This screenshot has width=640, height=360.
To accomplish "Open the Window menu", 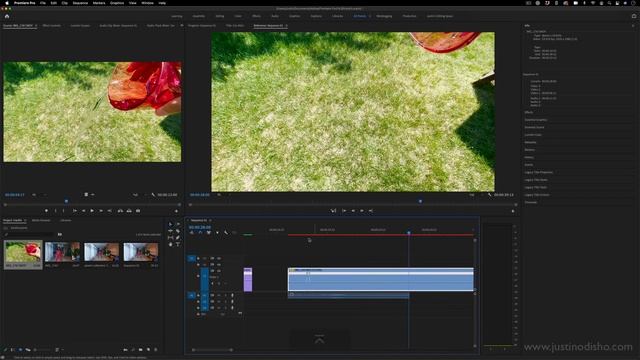I will pyautogui.click(x=147, y=3).
